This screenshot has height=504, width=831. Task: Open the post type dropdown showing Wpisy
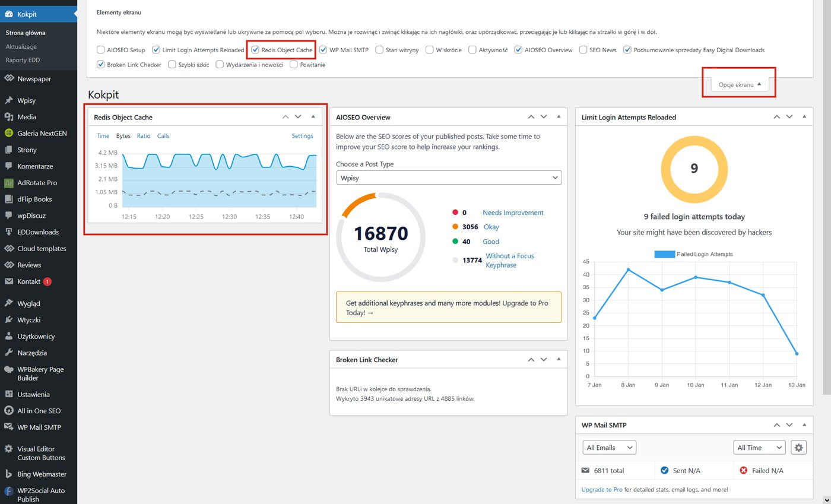pyautogui.click(x=448, y=177)
